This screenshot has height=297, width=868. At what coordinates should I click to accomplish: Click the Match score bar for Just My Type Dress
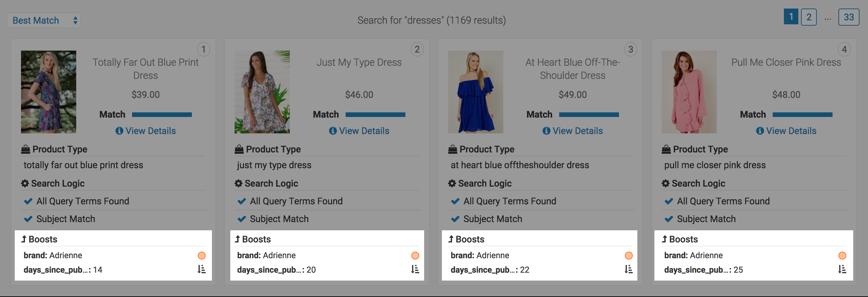[x=376, y=115]
